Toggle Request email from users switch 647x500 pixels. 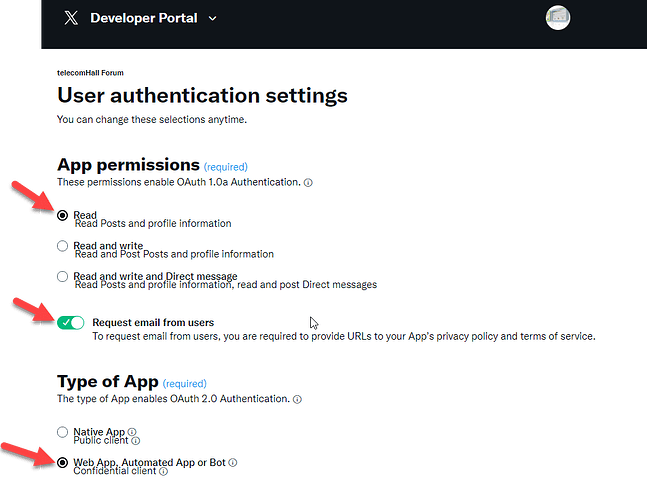coord(71,323)
